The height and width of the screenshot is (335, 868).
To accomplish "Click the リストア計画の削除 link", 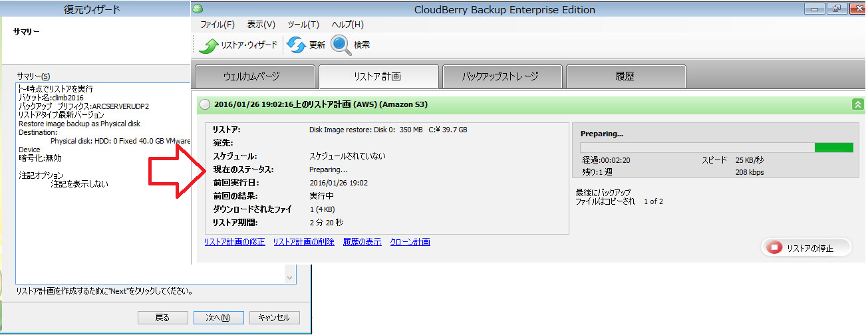I will tap(304, 242).
